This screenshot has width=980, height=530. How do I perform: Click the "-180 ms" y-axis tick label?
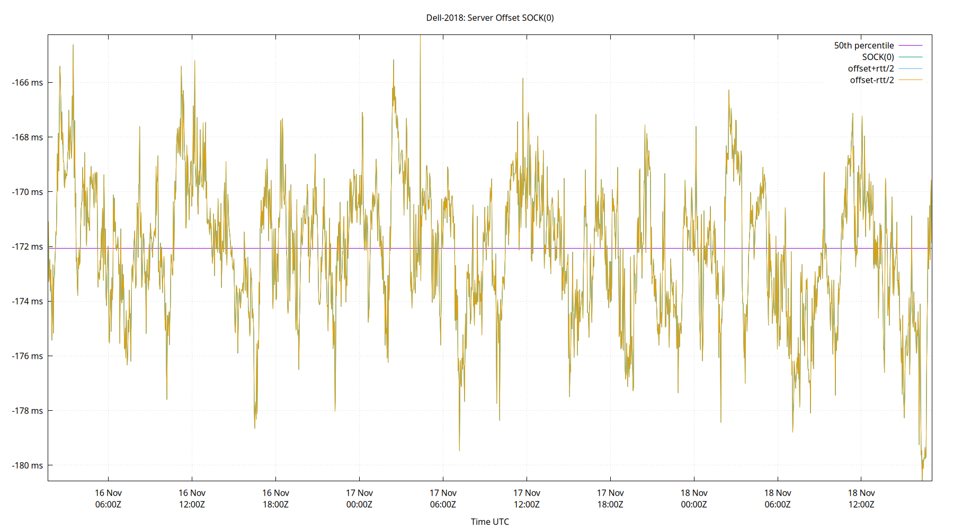click(27, 466)
